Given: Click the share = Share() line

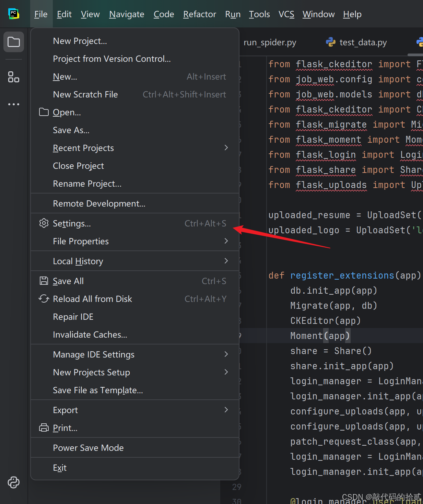Looking at the screenshot, I should click(x=331, y=351).
